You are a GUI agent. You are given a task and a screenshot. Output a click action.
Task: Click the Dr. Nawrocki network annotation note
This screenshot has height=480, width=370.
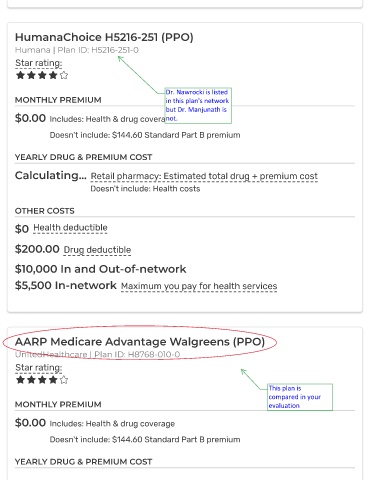(x=198, y=105)
